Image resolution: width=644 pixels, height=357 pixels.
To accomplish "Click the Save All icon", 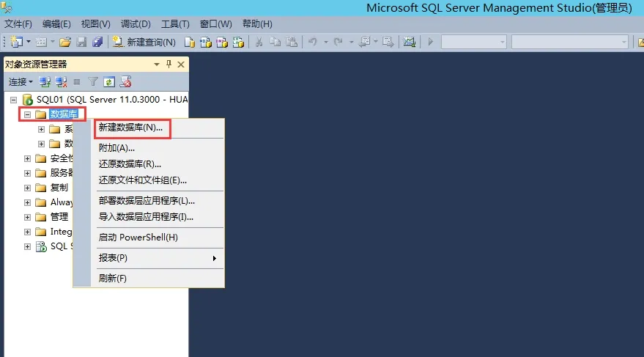I will click(x=97, y=42).
